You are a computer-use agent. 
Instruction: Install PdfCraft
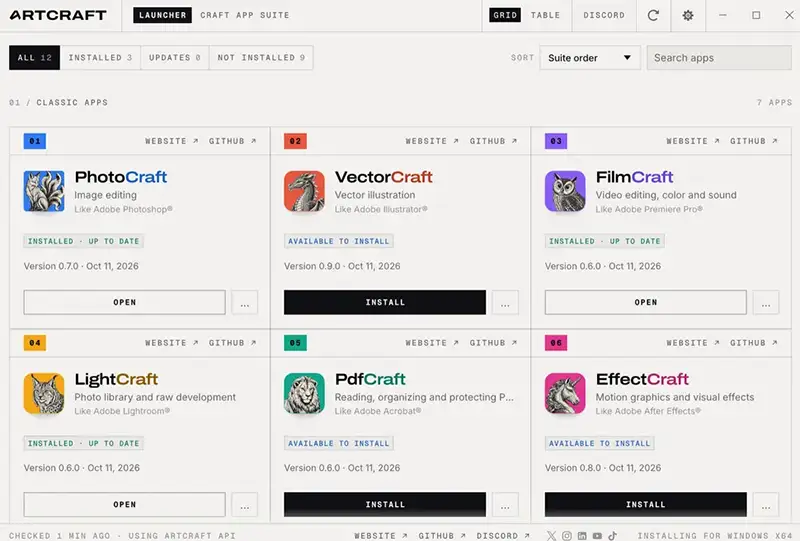tap(385, 504)
